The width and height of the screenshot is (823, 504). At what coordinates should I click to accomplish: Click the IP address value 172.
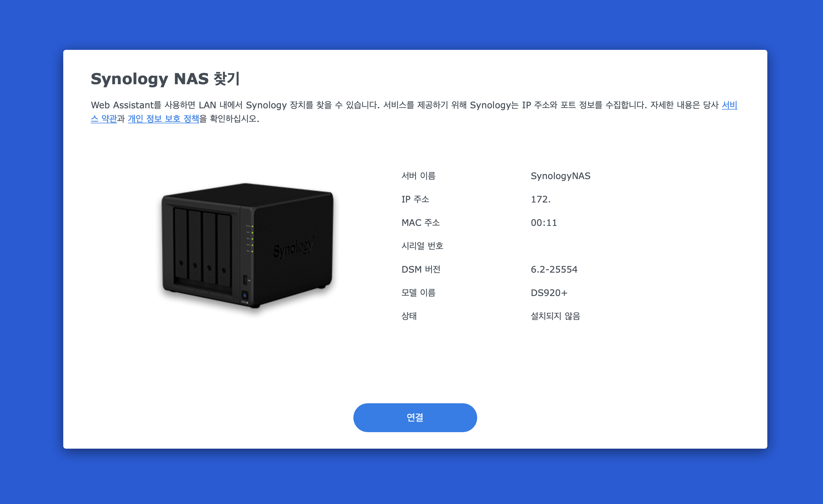point(540,199)
